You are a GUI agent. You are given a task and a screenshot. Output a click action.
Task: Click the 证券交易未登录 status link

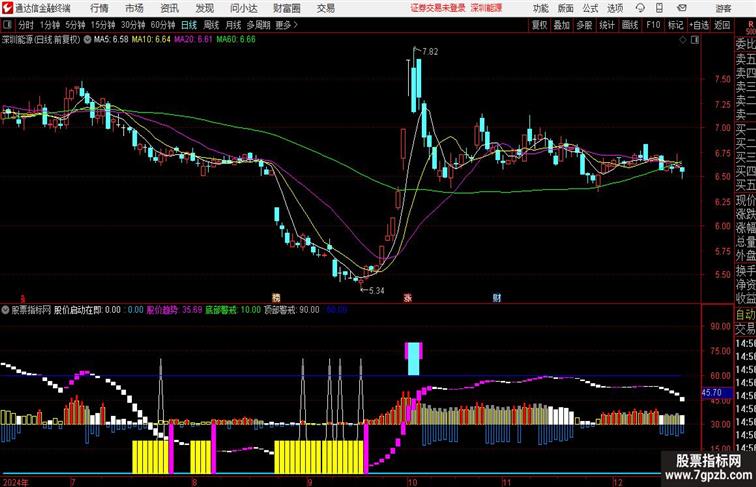[438, 8]
